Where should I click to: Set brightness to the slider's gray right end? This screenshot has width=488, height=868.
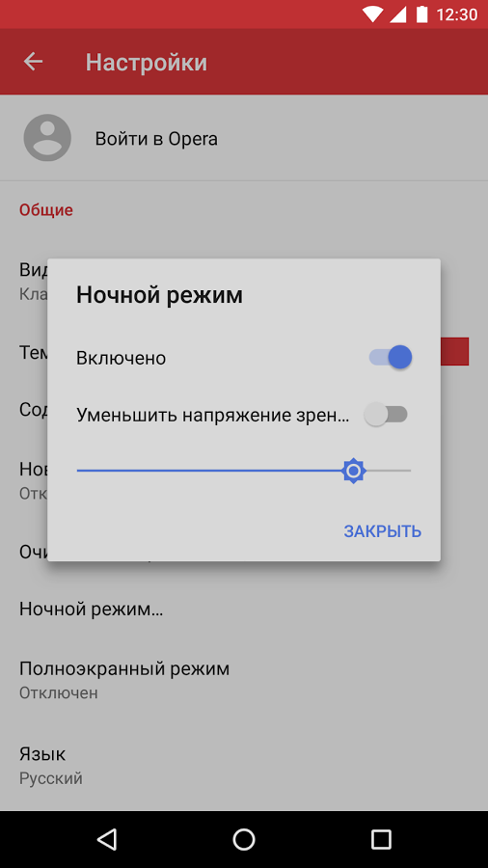click(408, 471)
